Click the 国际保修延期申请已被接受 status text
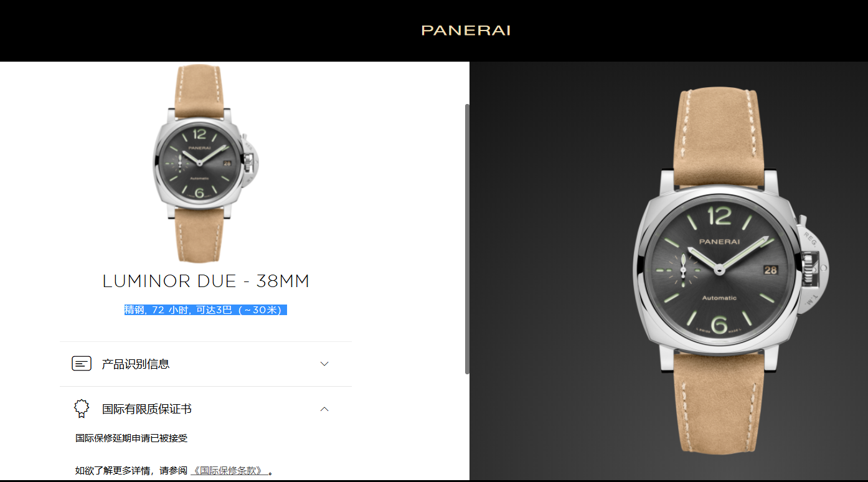Image resolution: width=868 pixels, height=482 pixels. click(x=131, y=438)
